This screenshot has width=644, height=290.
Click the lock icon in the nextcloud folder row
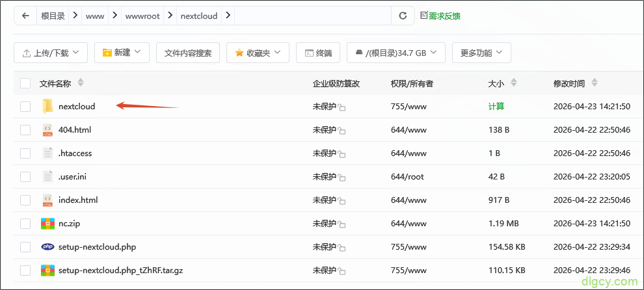(342, 108)
